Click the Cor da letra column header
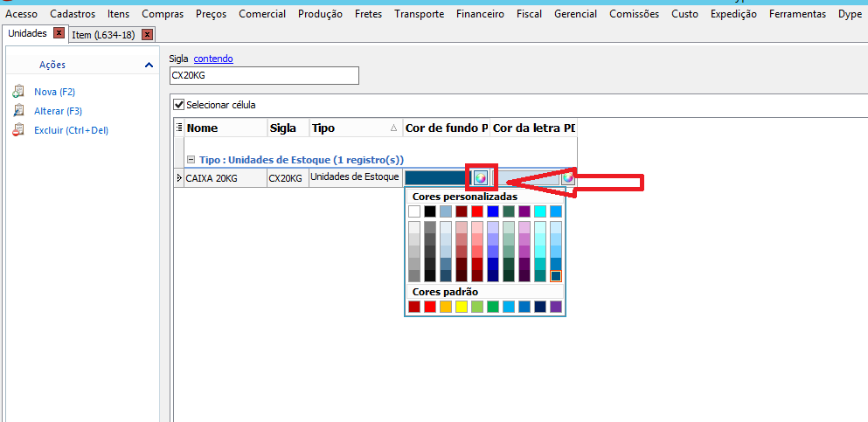Screen dimensions: 868x422 point(533,128)
